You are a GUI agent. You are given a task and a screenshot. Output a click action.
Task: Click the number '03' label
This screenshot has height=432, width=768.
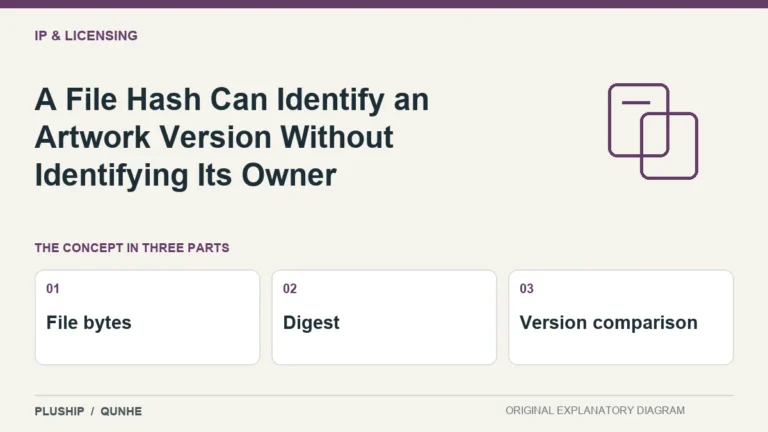click(x=527, y=288)
